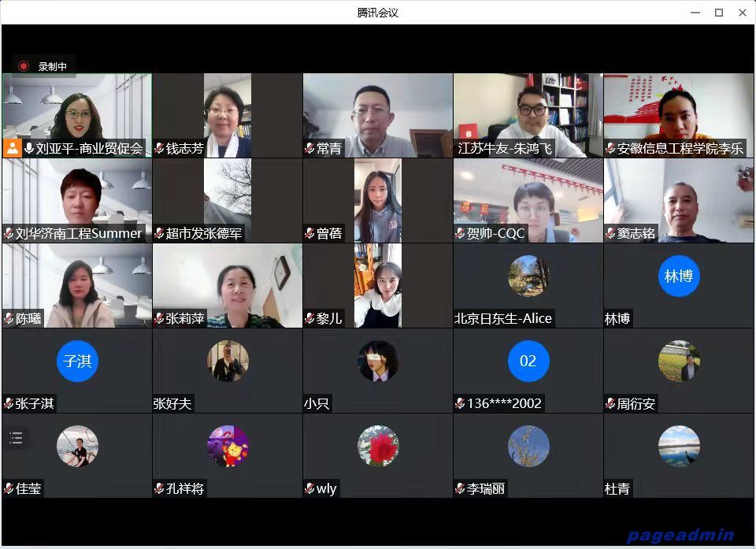Click 周衍安 profile avatar

[679, 361]
